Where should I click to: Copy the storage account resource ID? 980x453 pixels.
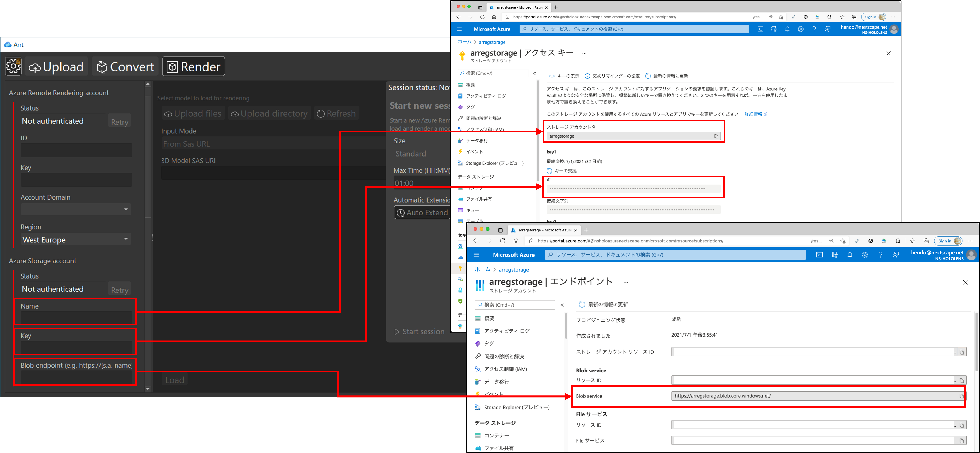961,352
